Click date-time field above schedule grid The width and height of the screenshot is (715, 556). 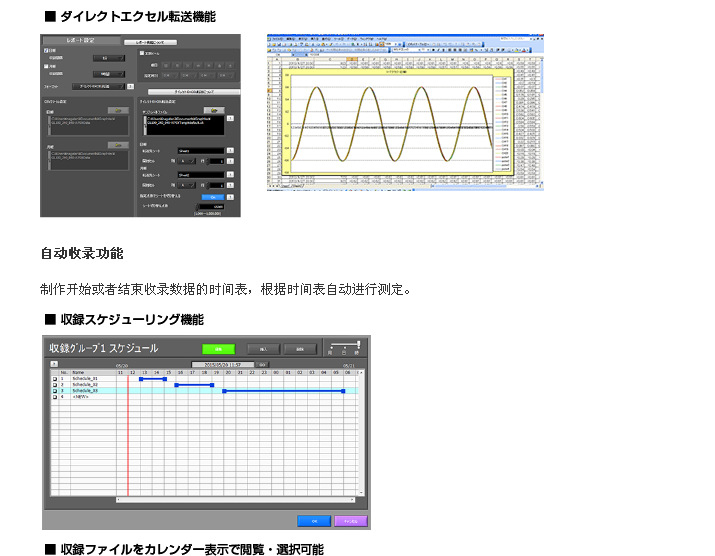click(223, 364)
